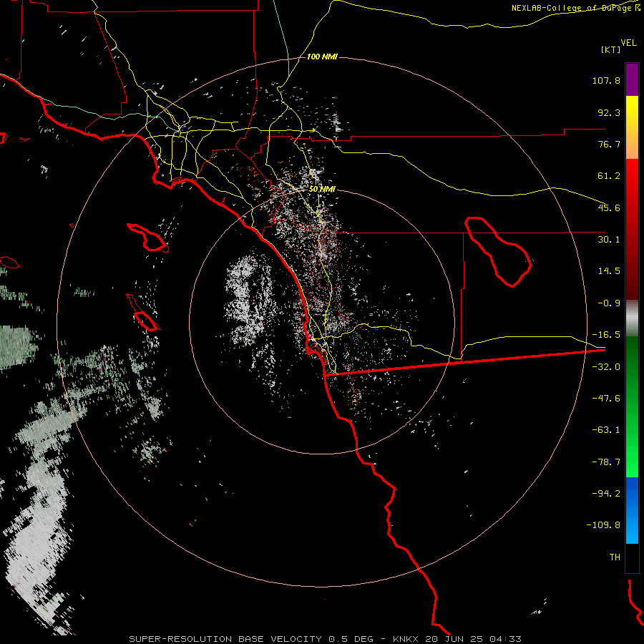
Task: Click the VEL legend title
Action: [x=628, y=43]
